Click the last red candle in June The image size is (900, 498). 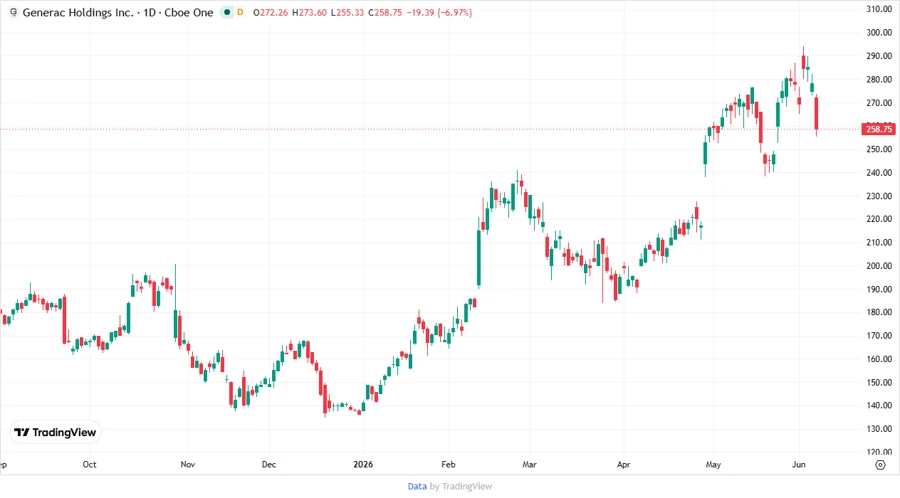[x=816, y=114]
